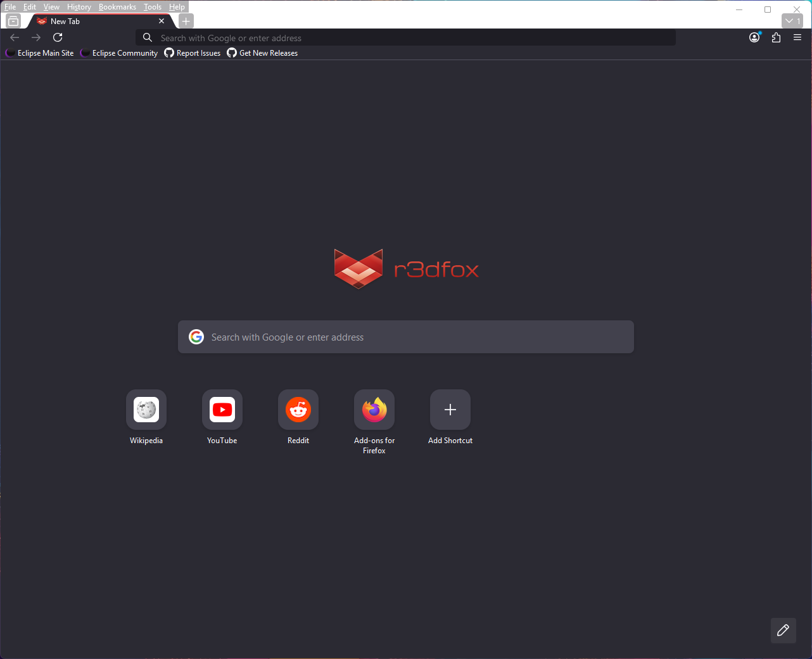812x659 pixels.
Task: Minimize the browser window
Action: [739, 9]
